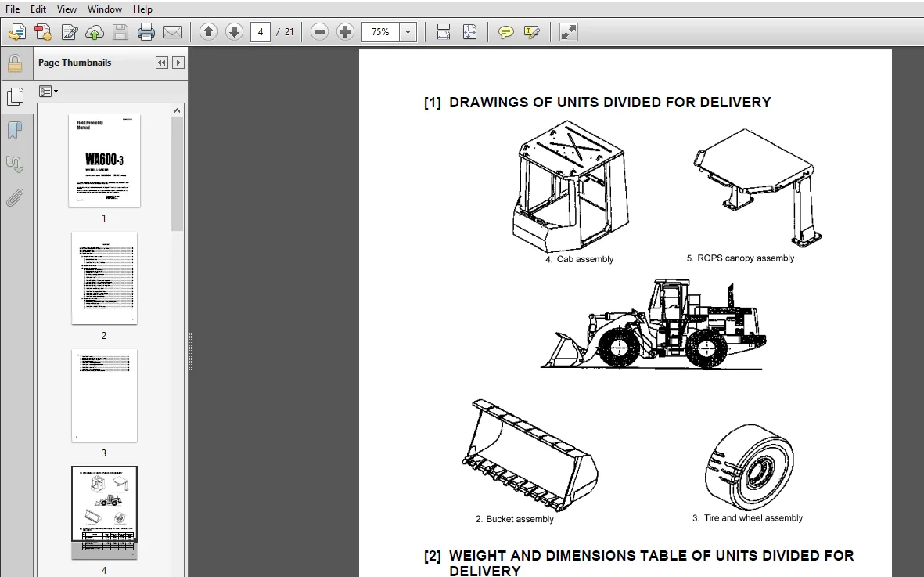The width and height of the screenshot is (924, 577).
Task: Collapse the Page Thumbnails panel
Action: (x=161, y=63)
